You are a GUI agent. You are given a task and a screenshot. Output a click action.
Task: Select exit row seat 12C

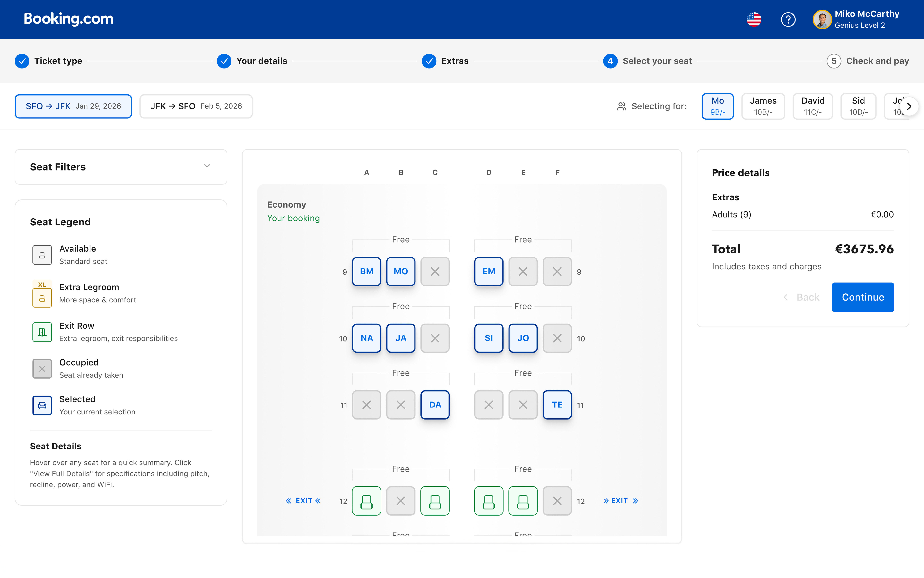click(x=435, y=501)
